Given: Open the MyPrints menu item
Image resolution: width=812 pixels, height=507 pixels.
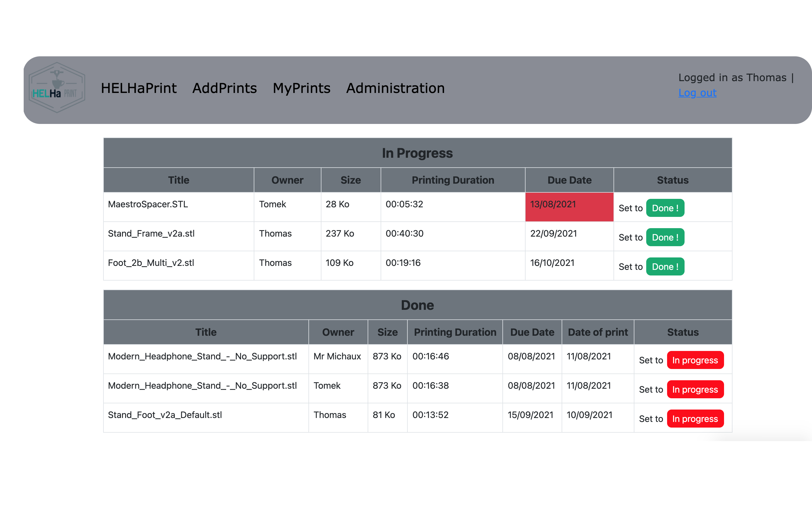Looking at the screenshot, I should point(301,88).
